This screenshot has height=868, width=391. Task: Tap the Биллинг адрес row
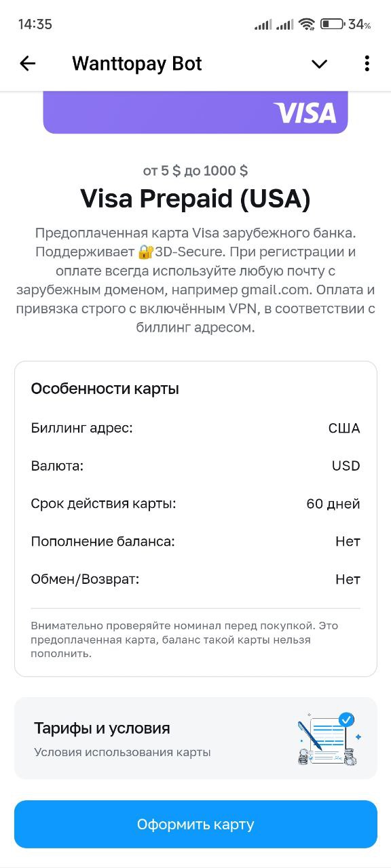click(x=195, y=428)
